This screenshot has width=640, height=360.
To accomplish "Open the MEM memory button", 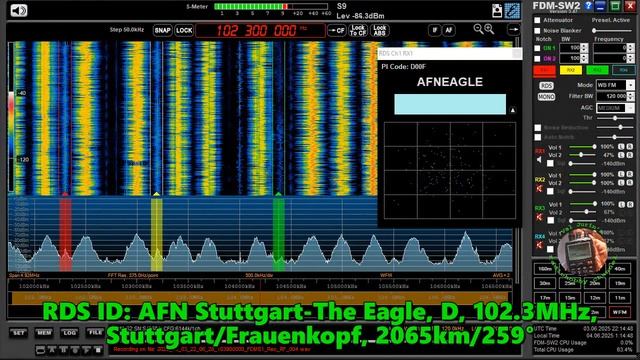I will (44, 333).
